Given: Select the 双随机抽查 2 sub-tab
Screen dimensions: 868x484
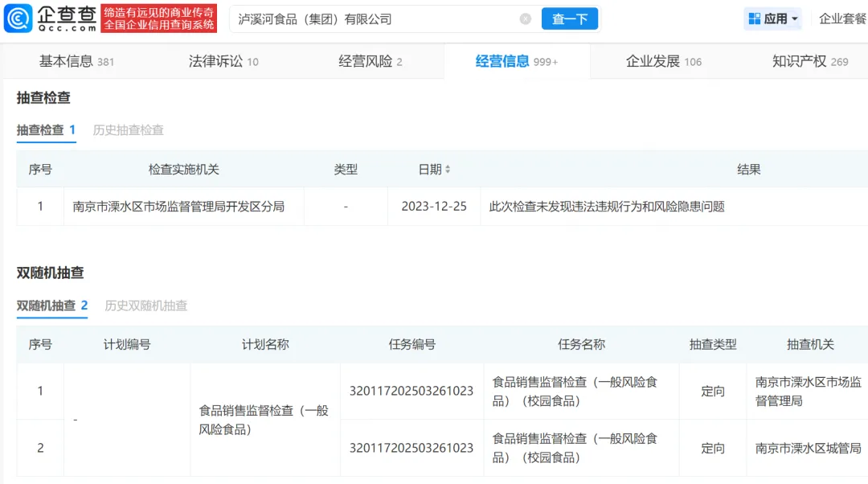Looking at the screenshot, I should pos(52,306).
